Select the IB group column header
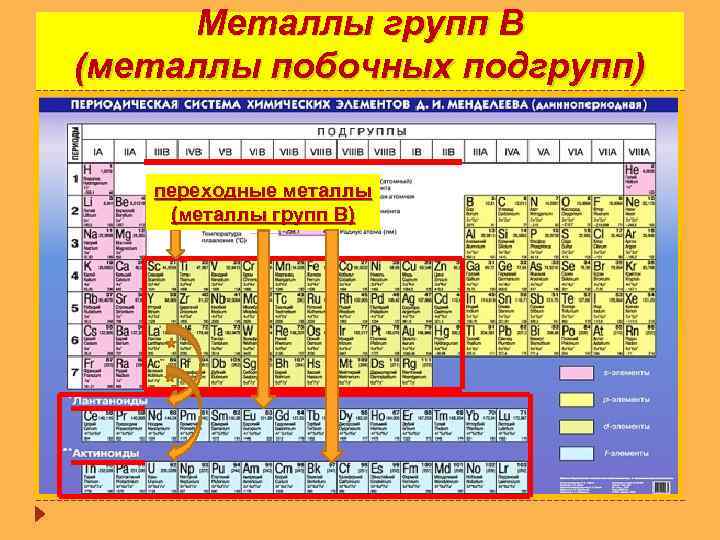This screenshot has width=720, height=540. pos(416,152)
